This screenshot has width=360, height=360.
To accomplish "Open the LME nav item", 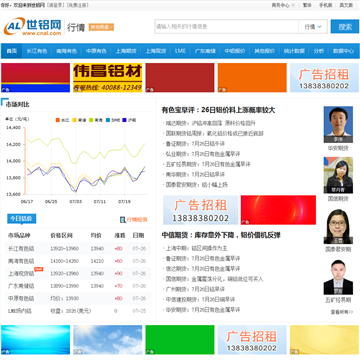I will pos(180,51).
